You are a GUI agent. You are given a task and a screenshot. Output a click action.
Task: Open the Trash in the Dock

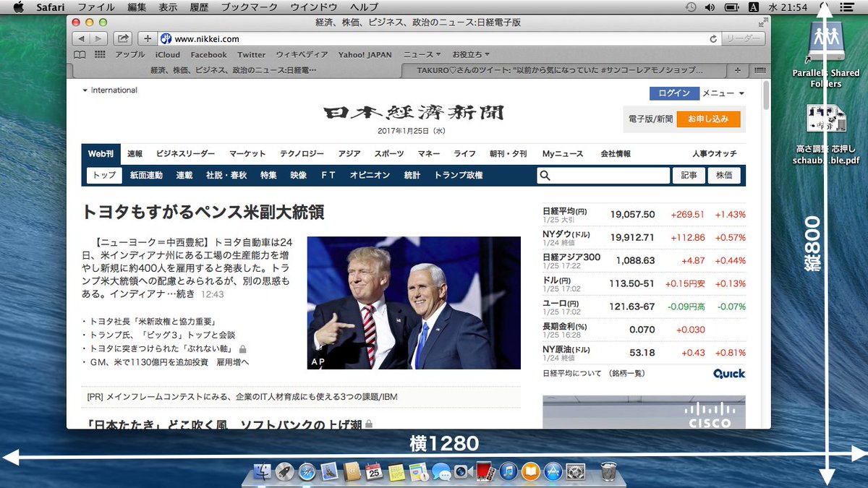(609, 472)
